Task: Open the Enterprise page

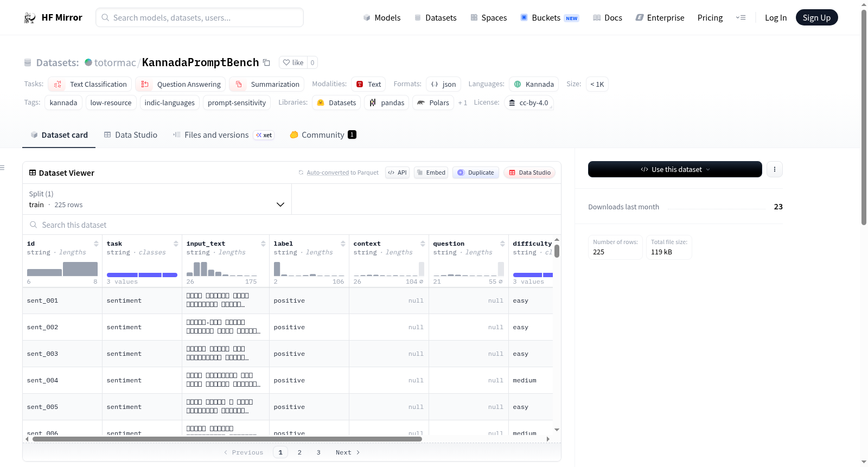Action: coord(660,18)
